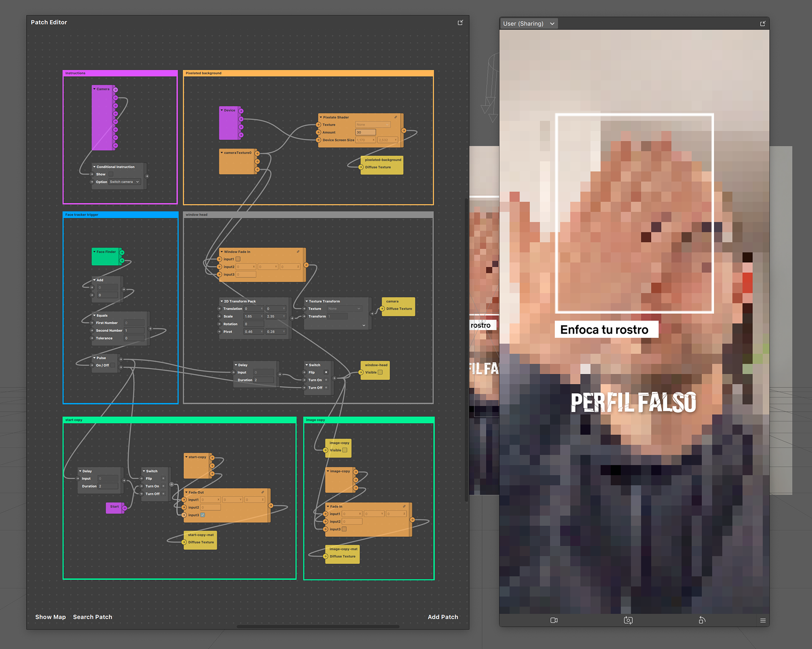Image resolution: width=812 pixels, height=649 pixels.
Task: Uncheck Fade Out input3 checkbox
Action: 203,515
